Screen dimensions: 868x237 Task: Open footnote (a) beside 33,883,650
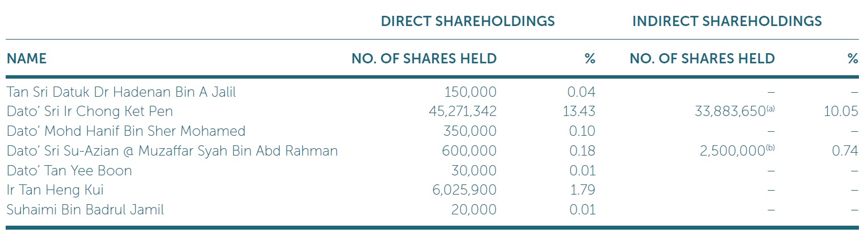(x=771, y=109)
